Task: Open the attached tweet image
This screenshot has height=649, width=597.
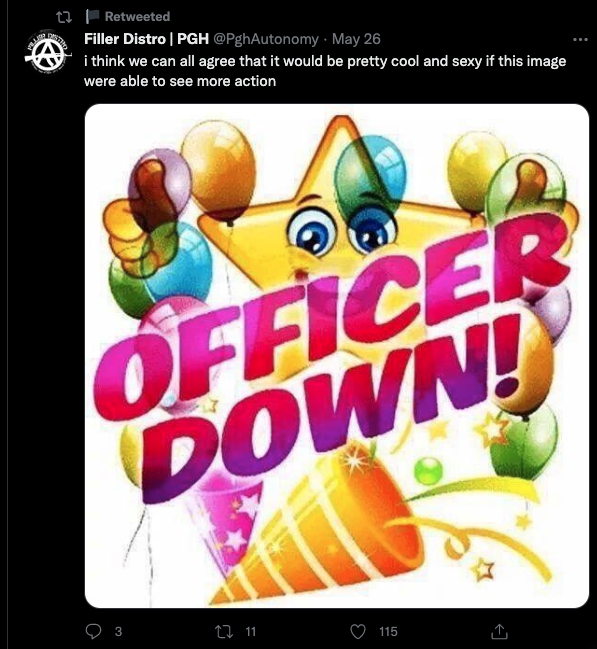Action: pos(337,356)
